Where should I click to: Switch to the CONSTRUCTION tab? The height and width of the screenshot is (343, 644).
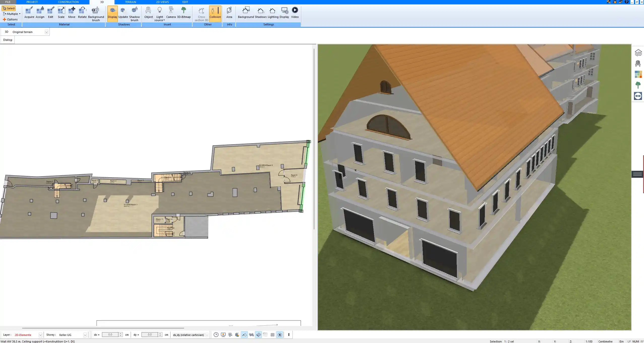[68, 2]
